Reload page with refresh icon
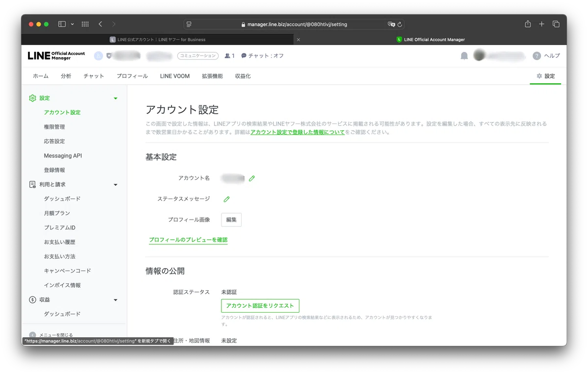This screenshot has width=588, height=374. coord(400,24)
